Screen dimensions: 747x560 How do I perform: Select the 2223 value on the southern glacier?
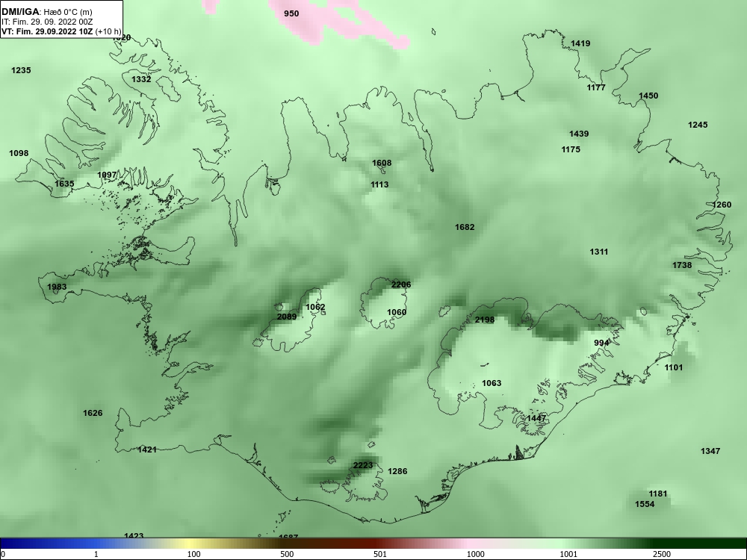pyautogui.click(x=363, y=465)
